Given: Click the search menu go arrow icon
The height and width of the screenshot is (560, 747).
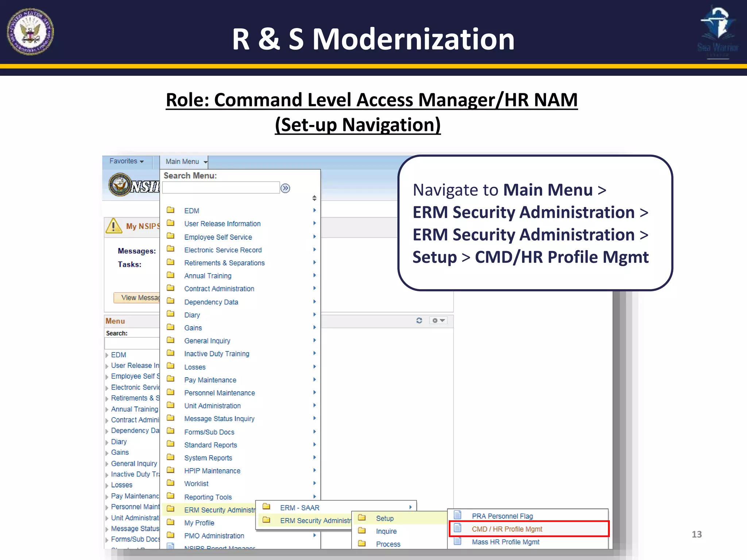Looking at the screenshot, I should (x=285, y=188).
